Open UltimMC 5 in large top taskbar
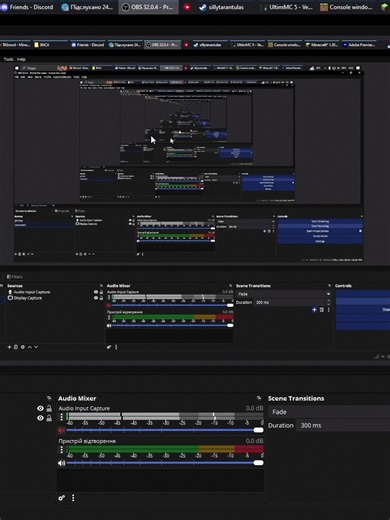This screenshot has height=520, width=390. click(x=288, y=7)
